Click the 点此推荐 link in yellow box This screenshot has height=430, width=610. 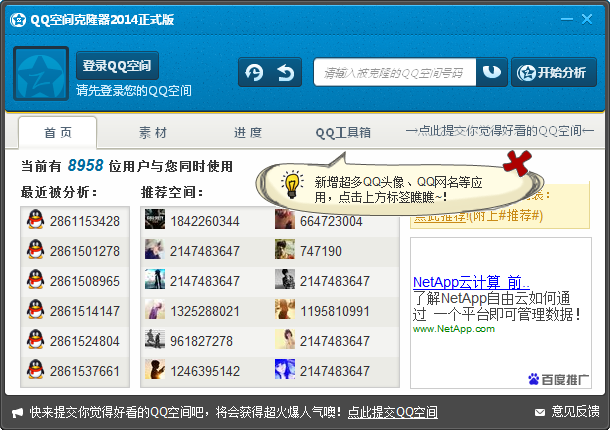click(x=440, y=216)
